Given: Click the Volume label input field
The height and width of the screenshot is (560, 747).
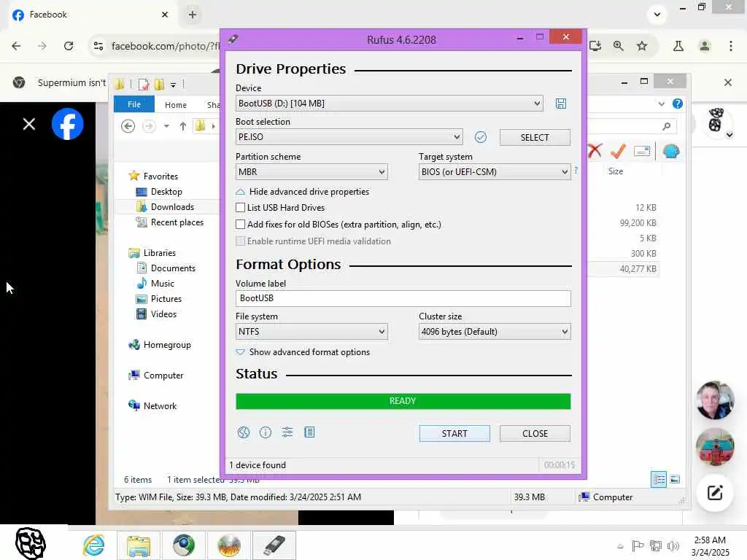Looking at the screenshot, I should pyautogui.click(x=403, y=298).
